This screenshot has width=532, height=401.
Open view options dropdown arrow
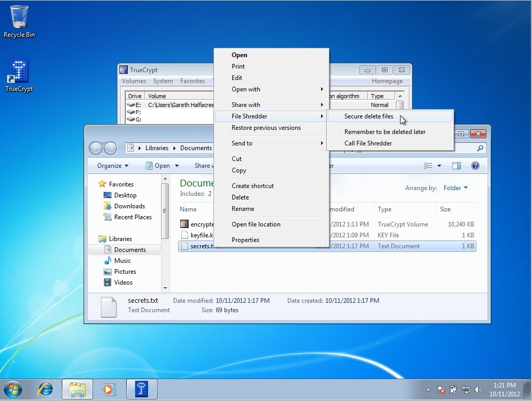coord(439,166)
